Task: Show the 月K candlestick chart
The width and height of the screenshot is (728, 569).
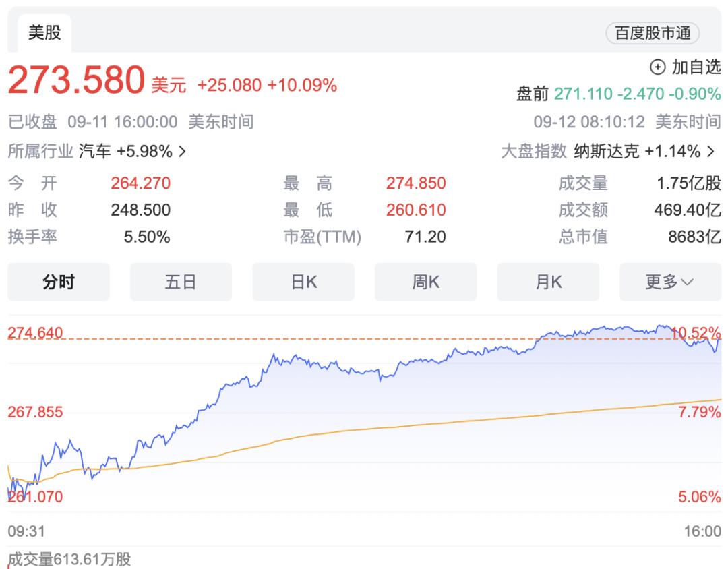Action: coord(548,282)
